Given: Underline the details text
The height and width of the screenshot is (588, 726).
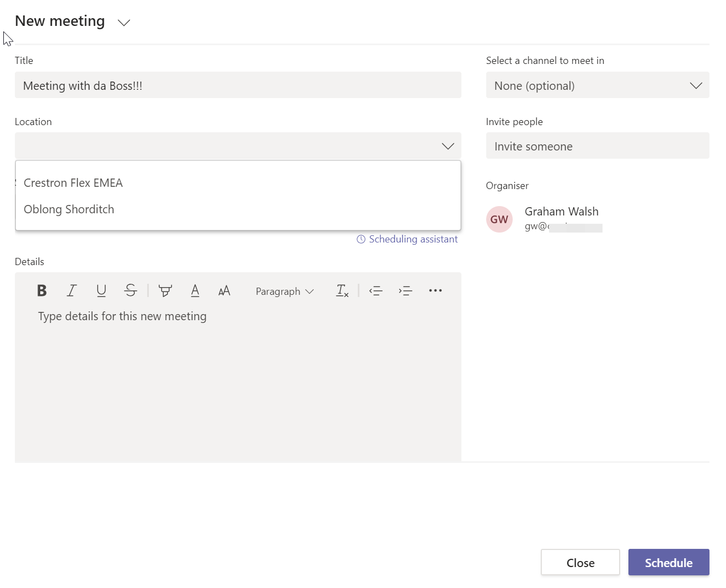Looking at the screenshot, I should 101,290.
